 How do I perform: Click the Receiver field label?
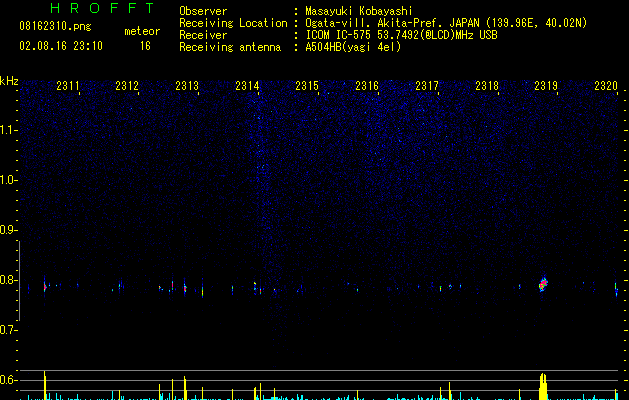pos(203,35)
